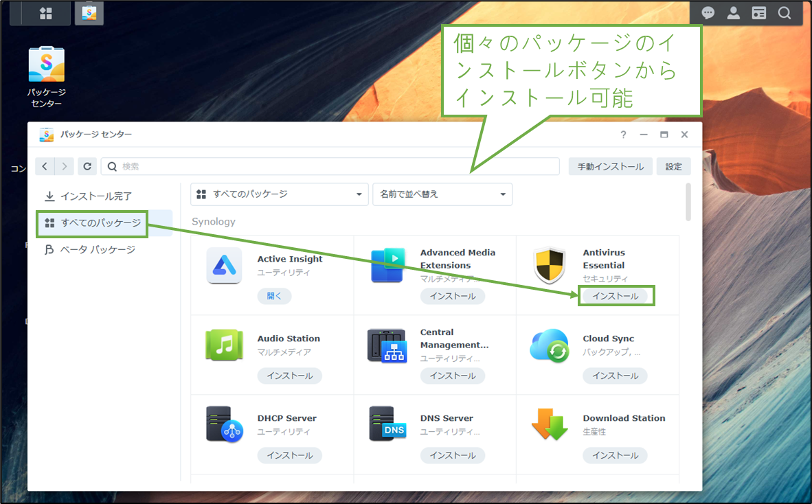Viewport: 812px width, 504px height.
Task: Open the notifications chat bubble icon
Action: coord(708,13)
